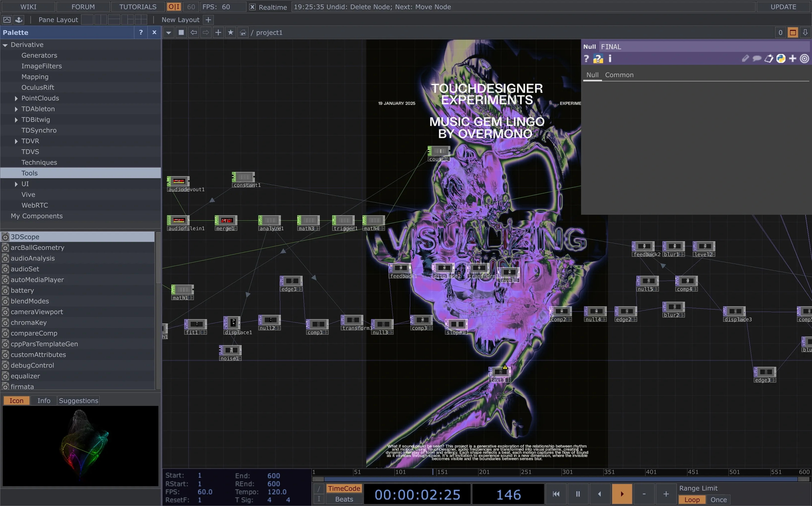This screenshot has width=812, height=506.
Task: Toggle the Realtime checkbox
Action: point(253,7)
